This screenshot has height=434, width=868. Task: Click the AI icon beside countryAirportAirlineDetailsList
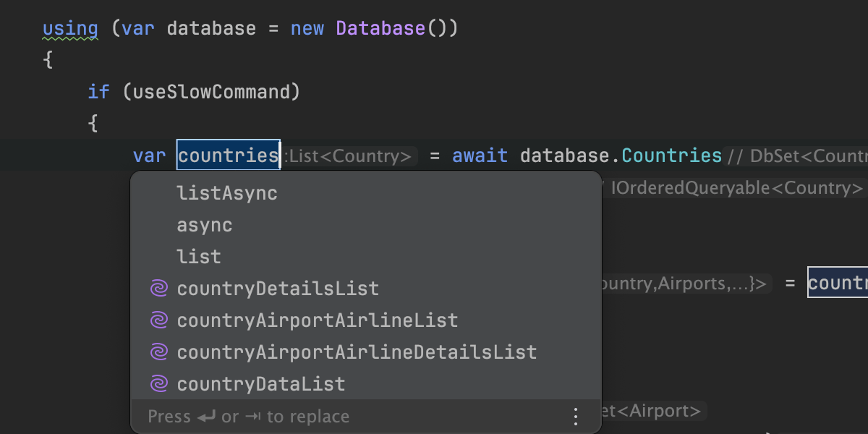point(158,352)
